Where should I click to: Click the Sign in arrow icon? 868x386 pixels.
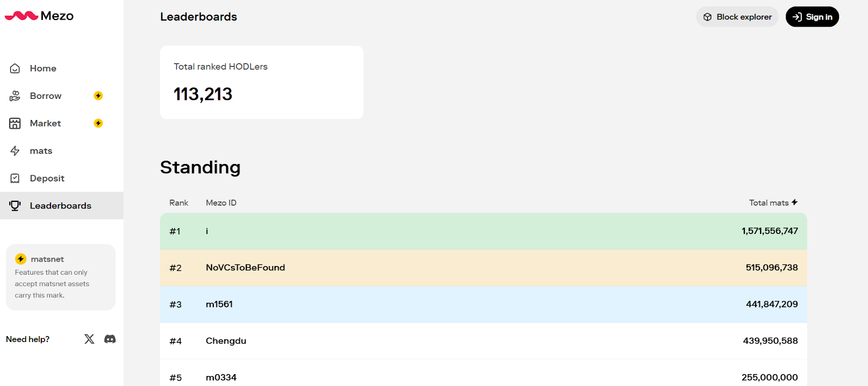click(797, 17)
